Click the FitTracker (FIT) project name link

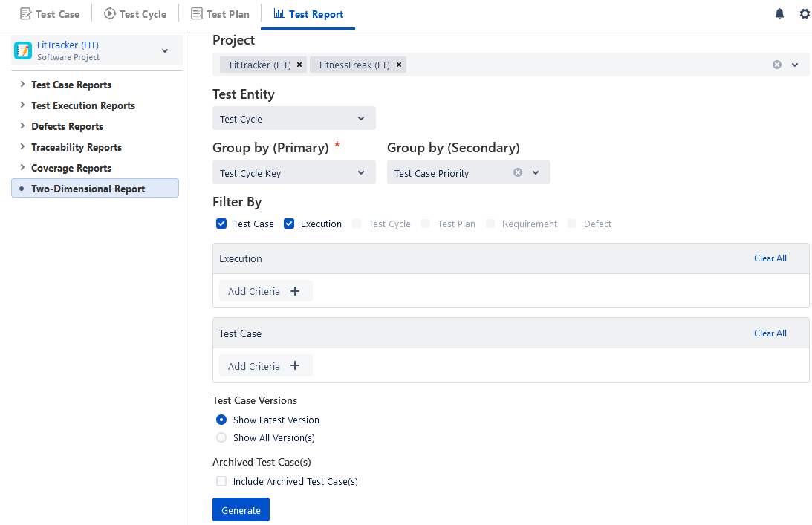(68, 45)
